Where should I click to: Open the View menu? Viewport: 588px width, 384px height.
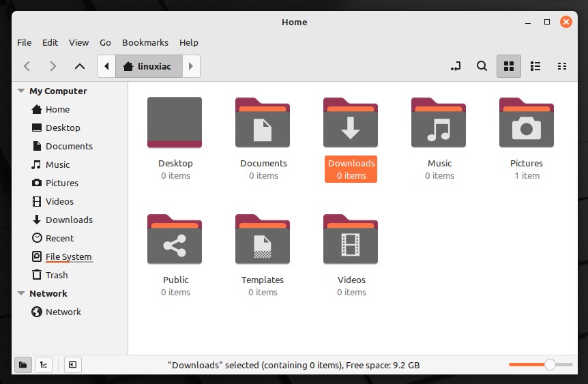(x=78, y=43)
